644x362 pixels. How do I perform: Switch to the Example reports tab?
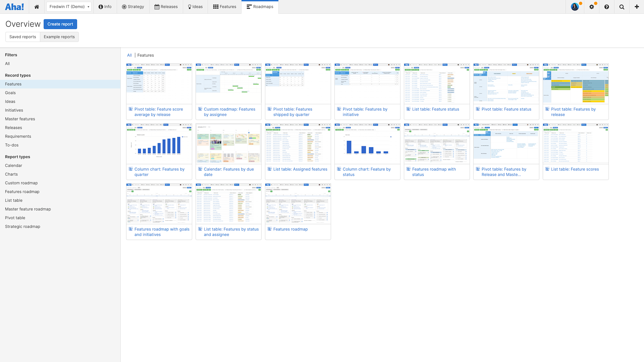pyautogui.click(x=59, y=37)
